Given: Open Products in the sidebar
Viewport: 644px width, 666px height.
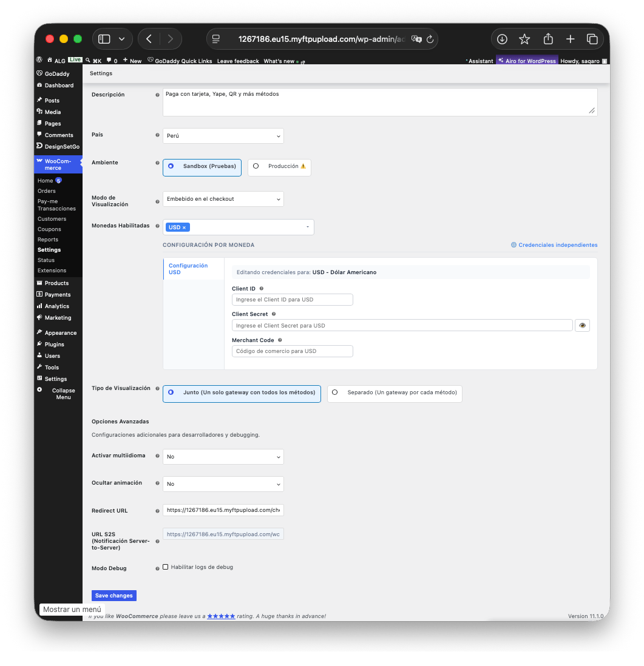Looking at the screenshot, I should coord(56,283).
